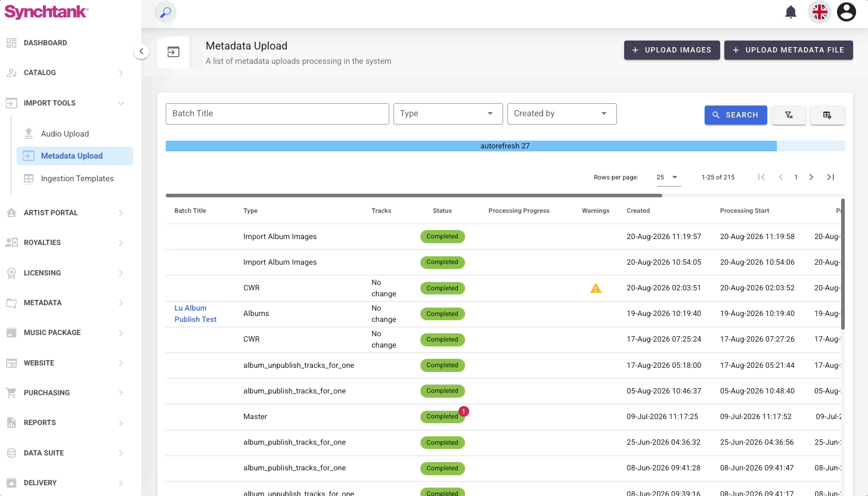Click into the Batch Title input field
Image resolution: width=868 pixels, height=496 pixels.
tap(277, 114)
